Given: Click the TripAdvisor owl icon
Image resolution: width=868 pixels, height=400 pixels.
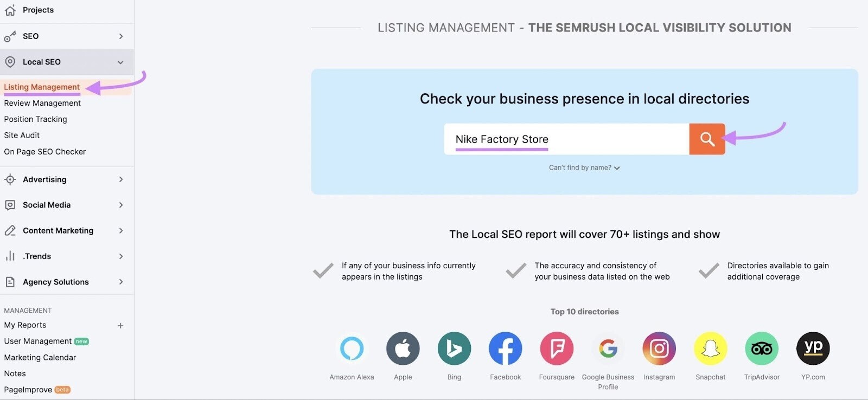Looking at the screenshot, I should (762, 349).
